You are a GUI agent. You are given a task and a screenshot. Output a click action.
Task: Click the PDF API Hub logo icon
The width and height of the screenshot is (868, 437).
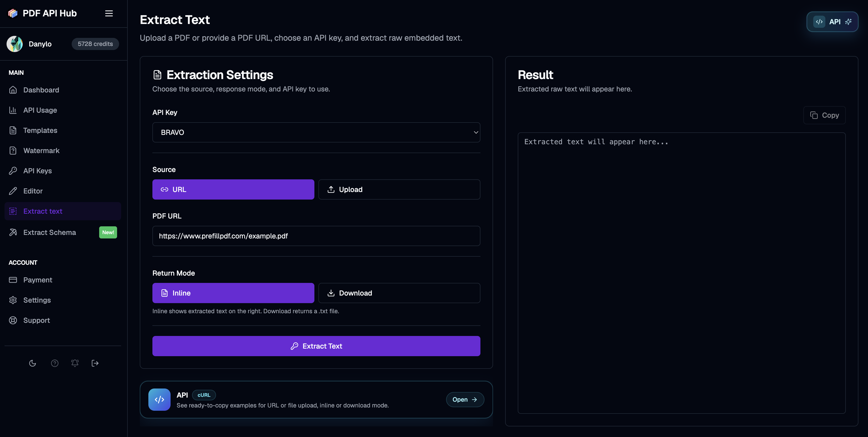click(x=13, y=13)
